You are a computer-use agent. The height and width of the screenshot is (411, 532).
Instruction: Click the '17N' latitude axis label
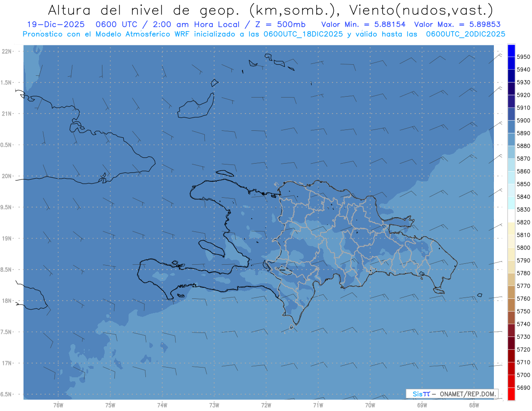pyautogui.click(x=8, y=363)
